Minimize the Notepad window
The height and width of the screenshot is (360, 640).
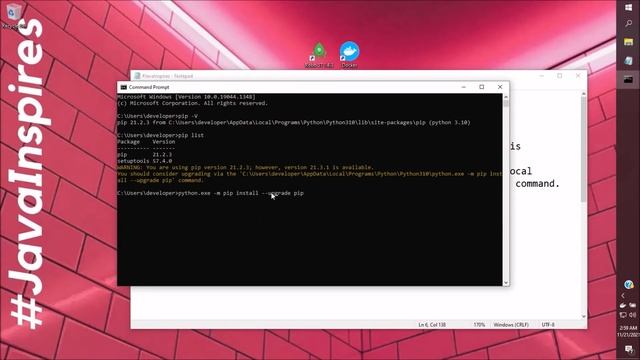click(542, 76)
